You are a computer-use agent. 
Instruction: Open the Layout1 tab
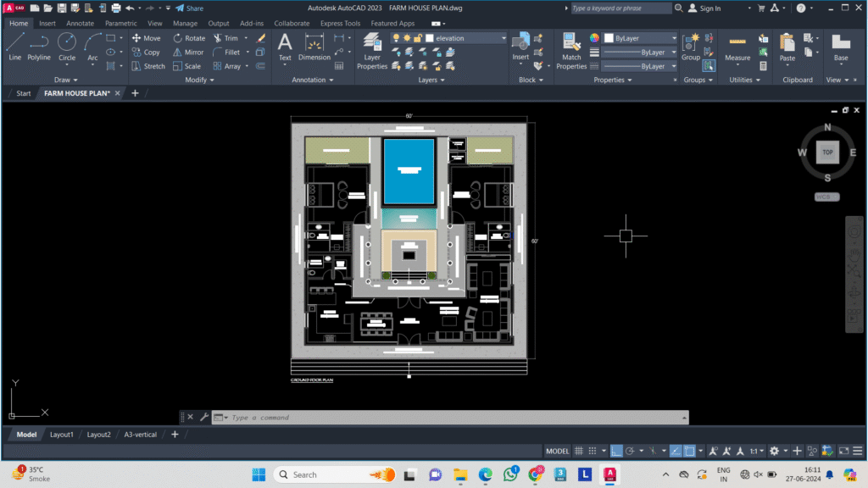click(61, 435)
